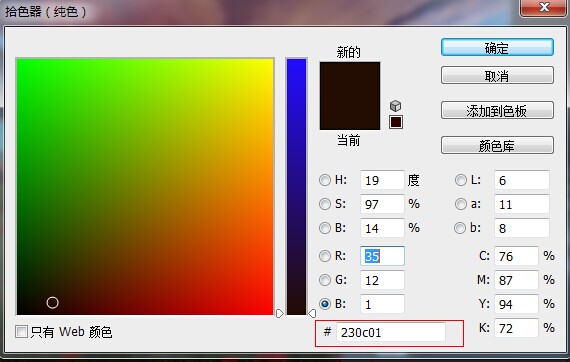
Task: Click the R value field showing 35
Action: point(382,256)
